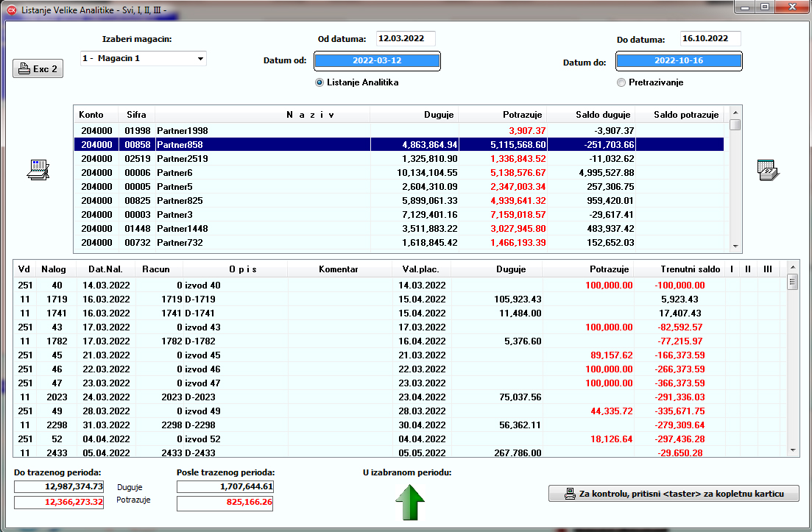Select the D-1782 transaction row
The width and height of the screenshot is (812, 532).
pos(400,341)
